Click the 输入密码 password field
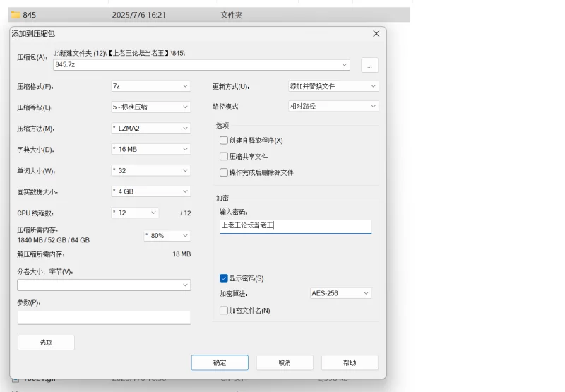This screenshot has height=392, width=565. (x=295, y=226)
